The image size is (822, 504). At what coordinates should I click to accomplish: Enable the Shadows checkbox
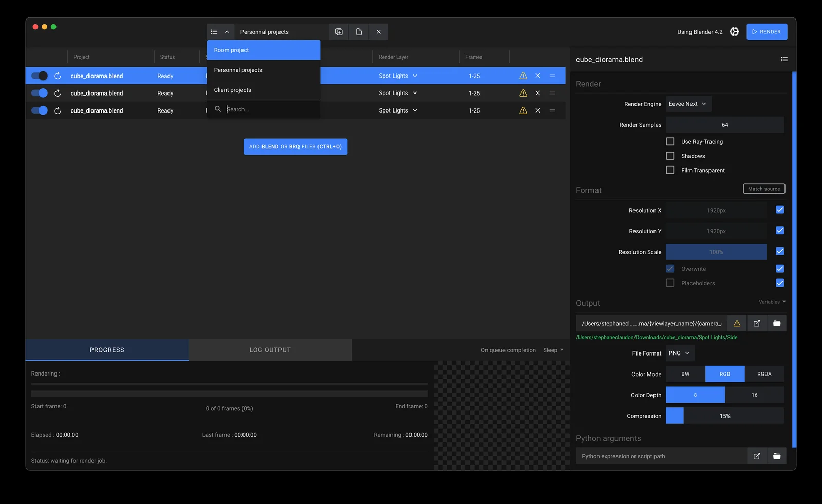point(670,156)
